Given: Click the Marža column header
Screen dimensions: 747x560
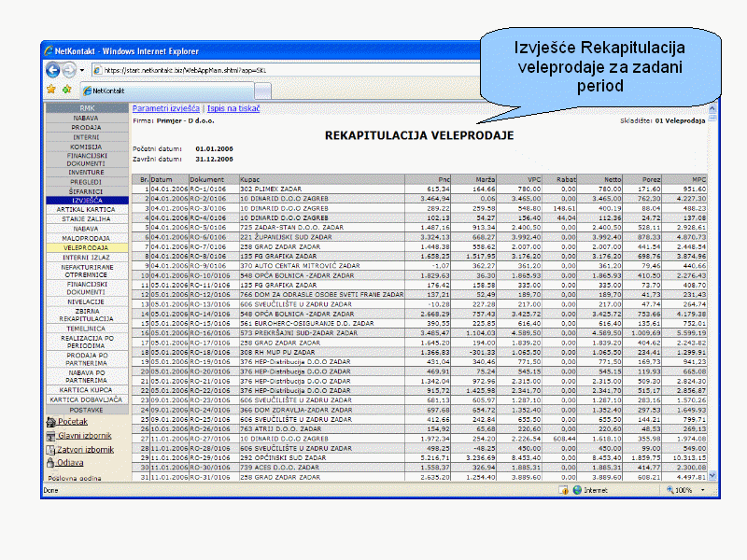Looking at the screenshot, I should tap(474, 179).
